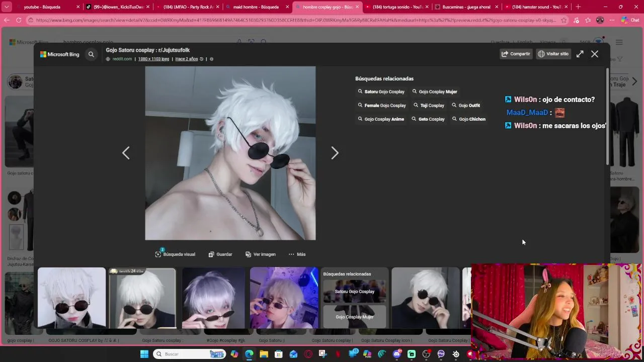Select related search Gojo Outfit
The width and height of the screenshot is (644, 362).
click(x=466, y=106)
